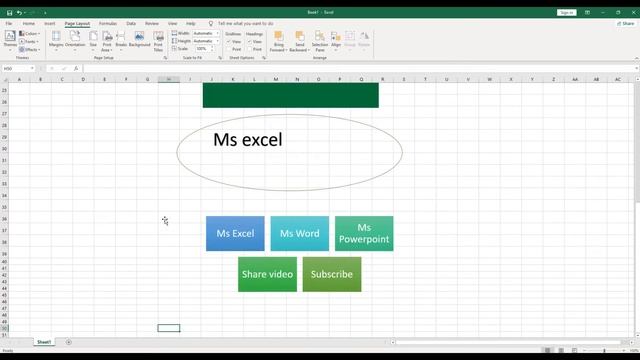Open the Margins options
Image resolution: width=640 pixels, height=360 pixels.
56,41
